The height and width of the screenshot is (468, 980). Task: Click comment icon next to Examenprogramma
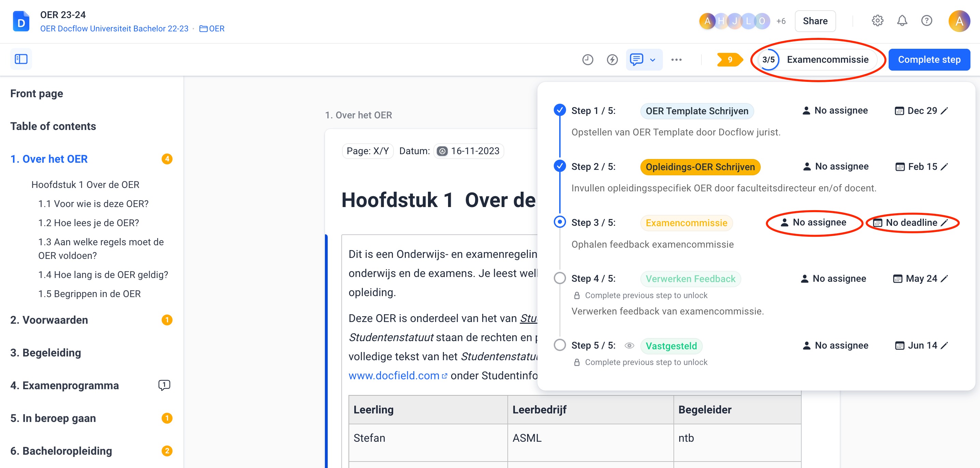coord(164,385)
